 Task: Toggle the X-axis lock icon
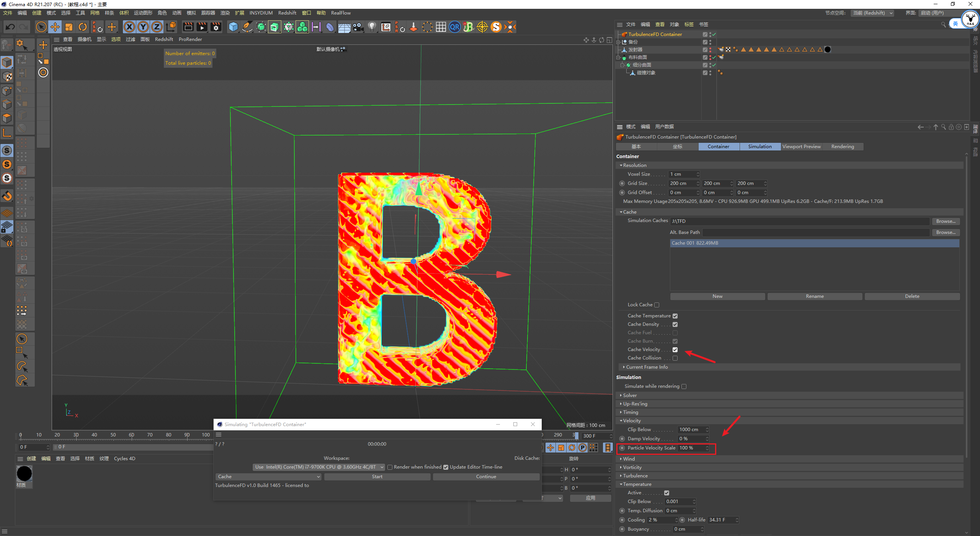[129, 27]
